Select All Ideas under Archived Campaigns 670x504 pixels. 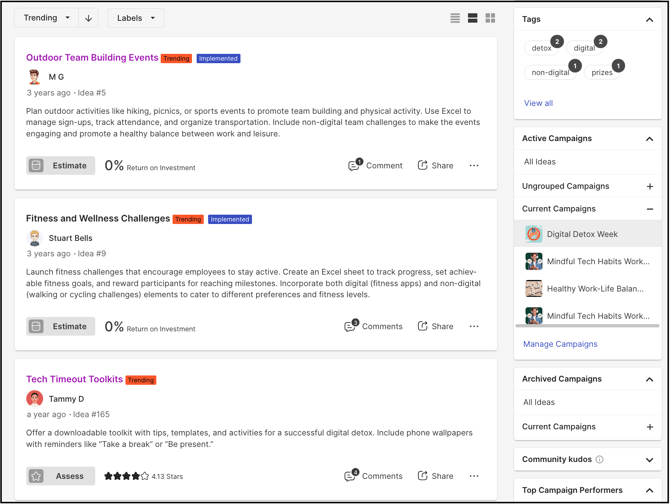pos(539,402)
